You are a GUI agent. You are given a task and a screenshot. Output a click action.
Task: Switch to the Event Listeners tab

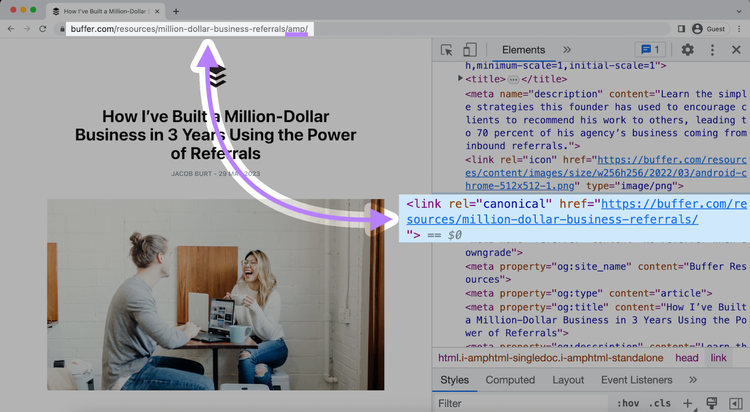pyautogui.click(x=636, y=380)
